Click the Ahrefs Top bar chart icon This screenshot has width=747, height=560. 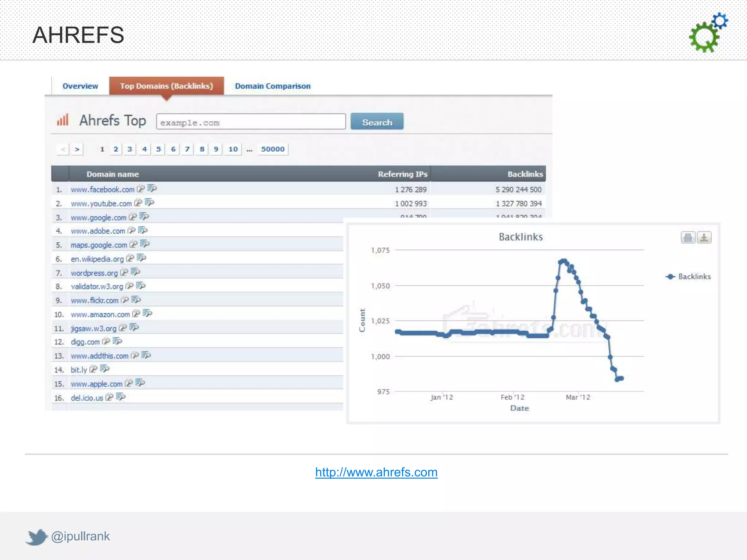(63, 120)
